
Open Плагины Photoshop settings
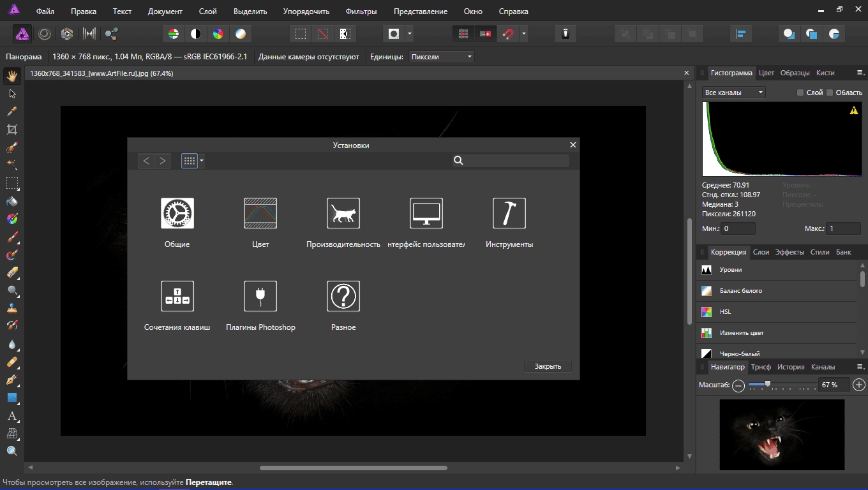[260, 305]
